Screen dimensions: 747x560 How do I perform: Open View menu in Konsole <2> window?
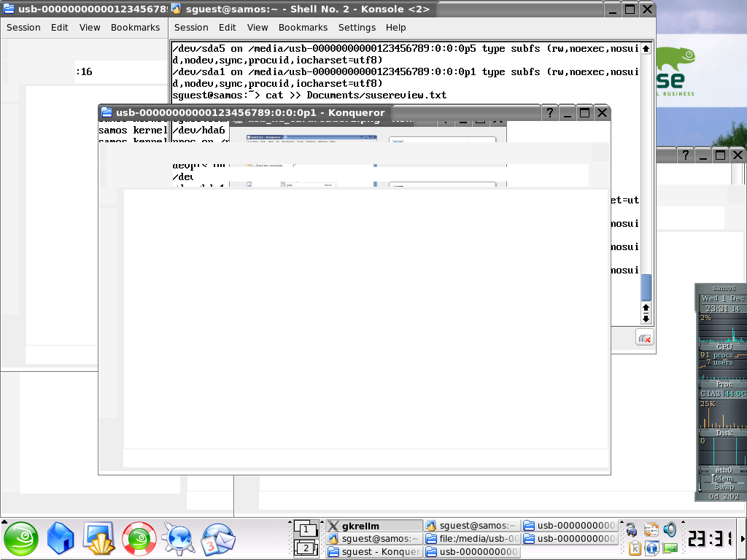[x=258, y=28]
